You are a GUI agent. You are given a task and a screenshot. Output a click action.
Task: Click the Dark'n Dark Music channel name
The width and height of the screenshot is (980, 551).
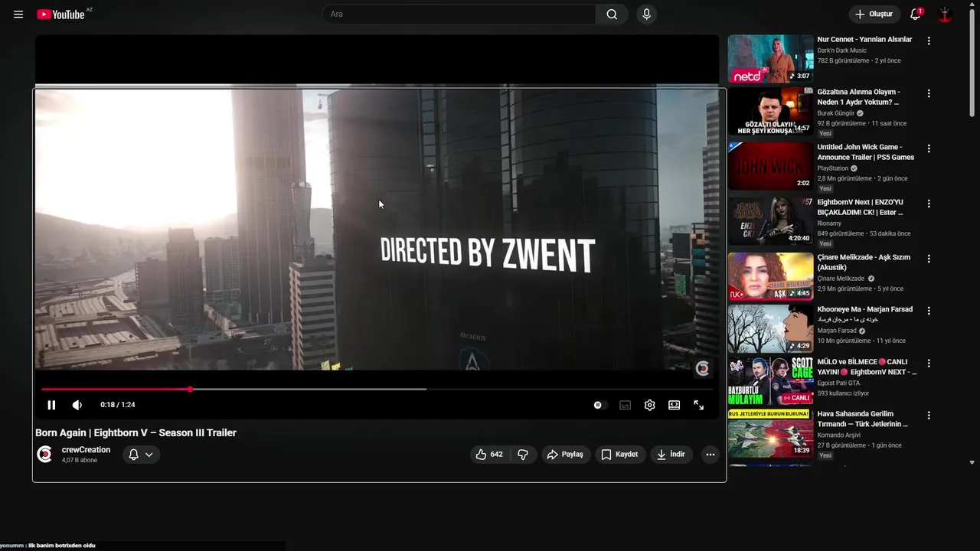842,51
